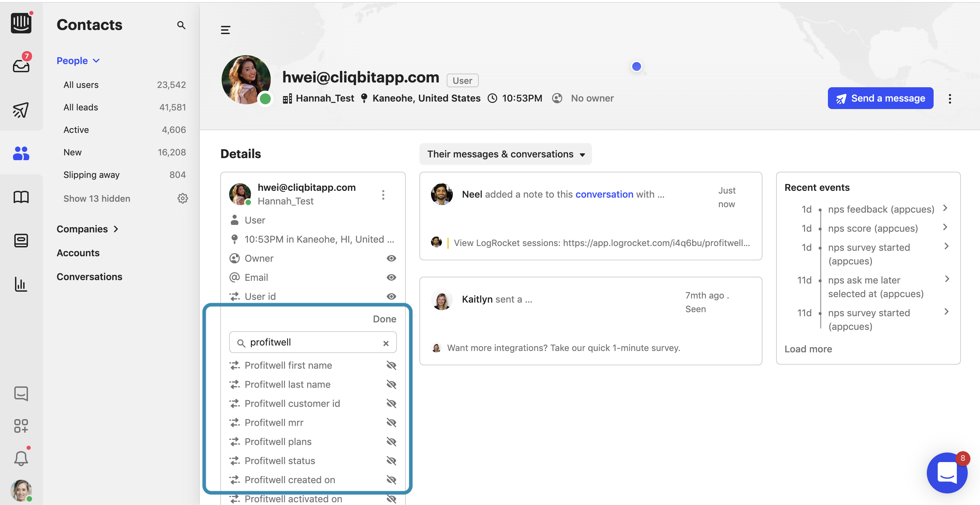Viewport: 980px width, 505px height.
Task: Expand first nps survey started event 1d
Action: pyautogui.click(x=947, y=246)
